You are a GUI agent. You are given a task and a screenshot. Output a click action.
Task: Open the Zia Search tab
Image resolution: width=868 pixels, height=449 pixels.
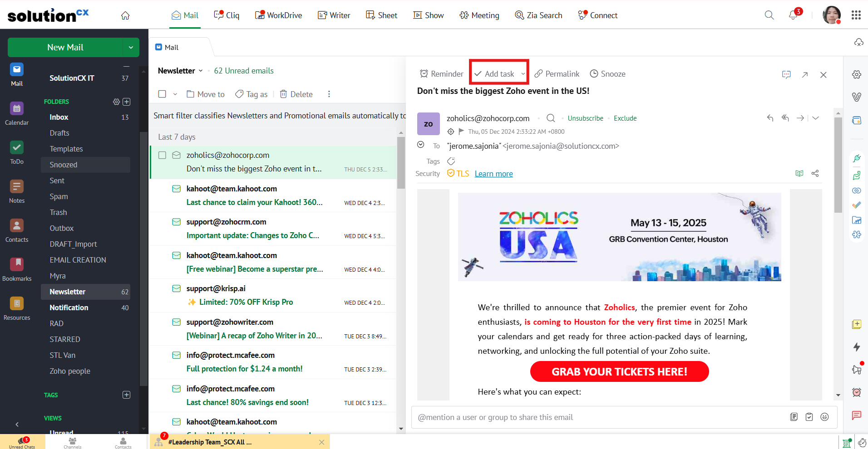[539, 15]
